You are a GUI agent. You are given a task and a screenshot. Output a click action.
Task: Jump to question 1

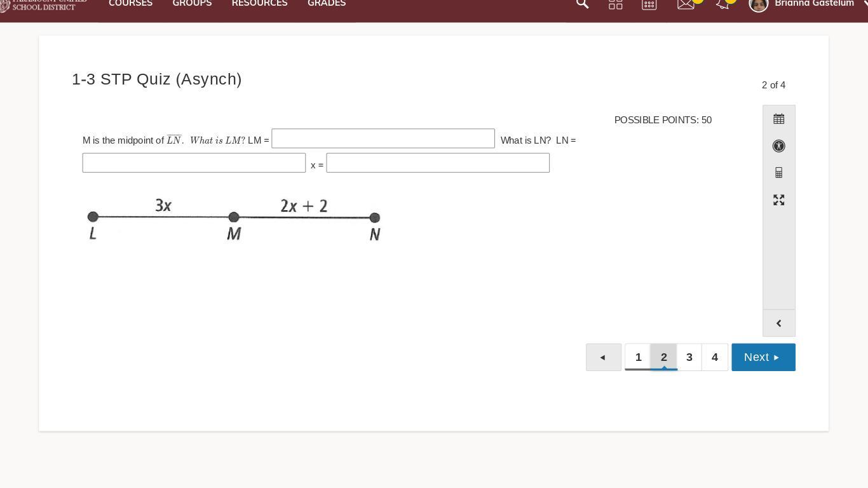639,357
